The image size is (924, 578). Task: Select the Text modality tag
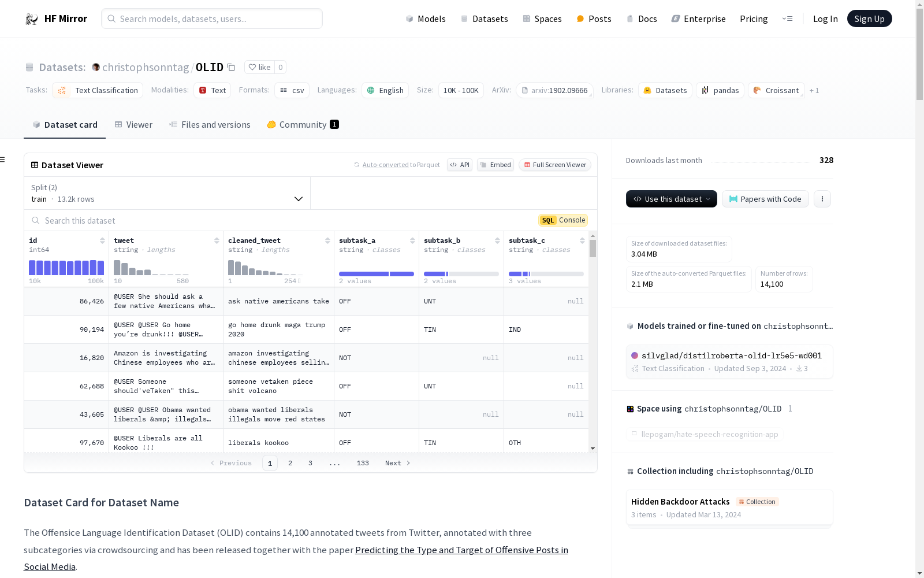[x=212, y=90]
